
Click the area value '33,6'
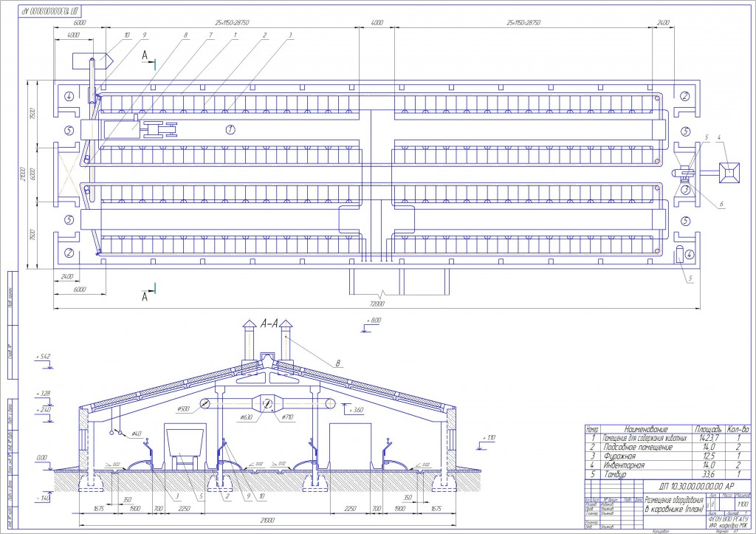(708, 474)
